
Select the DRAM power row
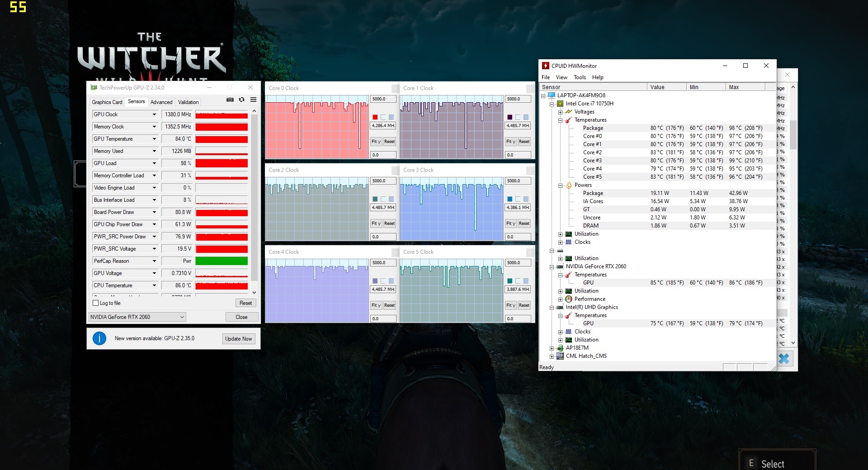pos(657,226)
